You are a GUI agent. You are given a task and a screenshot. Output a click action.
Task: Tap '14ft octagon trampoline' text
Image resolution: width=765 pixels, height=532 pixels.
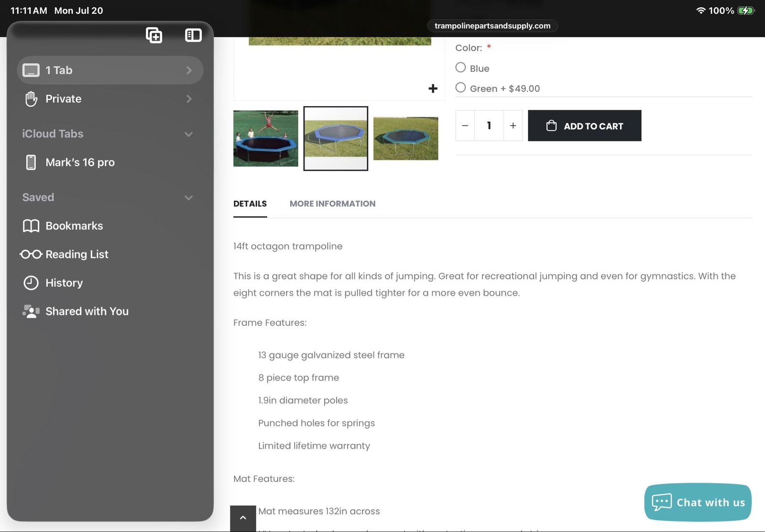coord(288,247)
